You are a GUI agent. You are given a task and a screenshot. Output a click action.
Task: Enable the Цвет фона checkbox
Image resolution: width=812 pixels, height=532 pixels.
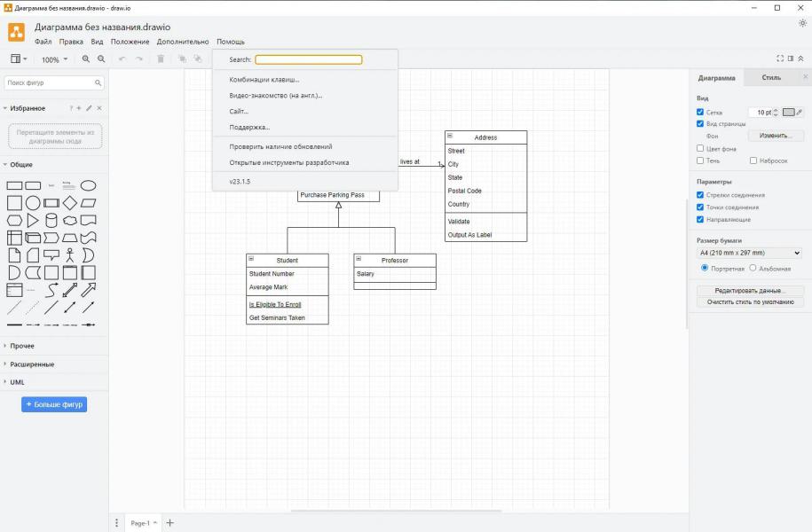[700, 148]
